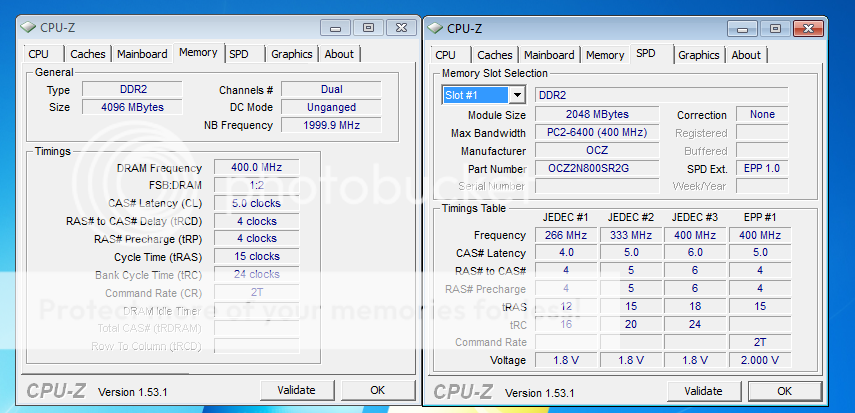This screenshot has width=855, height=413.
Task: Go to Graphics tab in right window
Action: coord(699,55)
